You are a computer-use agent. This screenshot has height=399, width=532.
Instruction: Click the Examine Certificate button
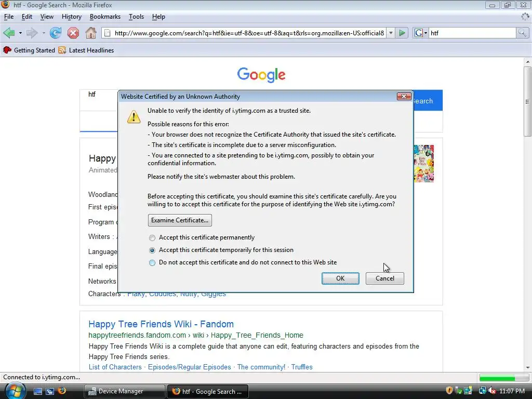180,220
